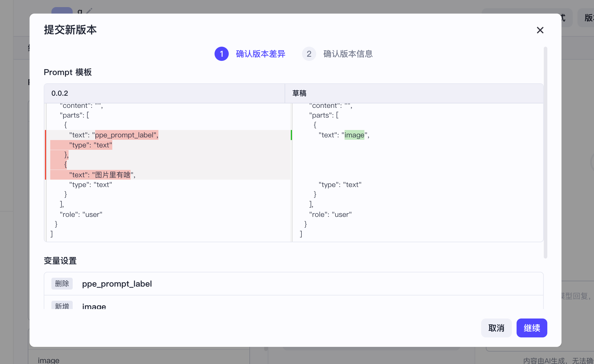
Task: Click green highlighted image text in draft
Action: pyautogui.click(x=354, y=135)
